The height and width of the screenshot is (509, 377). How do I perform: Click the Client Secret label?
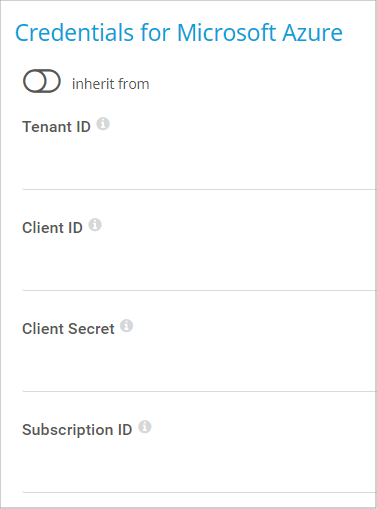(68, 329)
